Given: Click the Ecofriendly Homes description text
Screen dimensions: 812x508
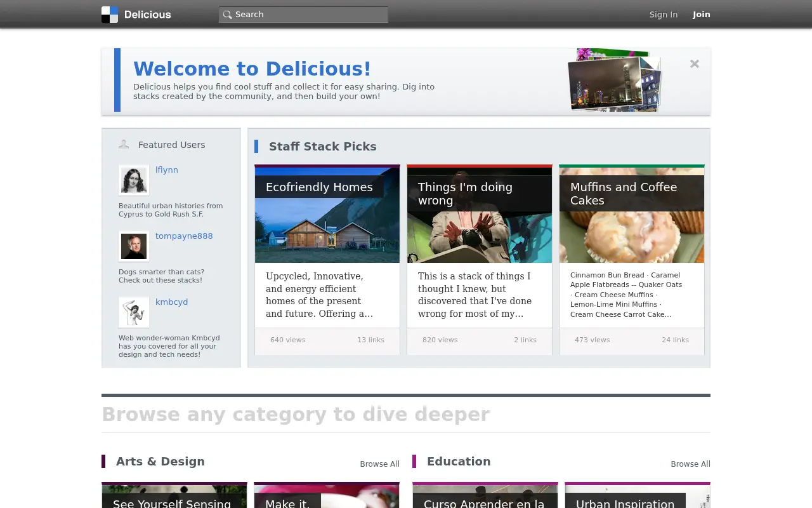Looking at the screenshot, I should click(x=320, y=295).
